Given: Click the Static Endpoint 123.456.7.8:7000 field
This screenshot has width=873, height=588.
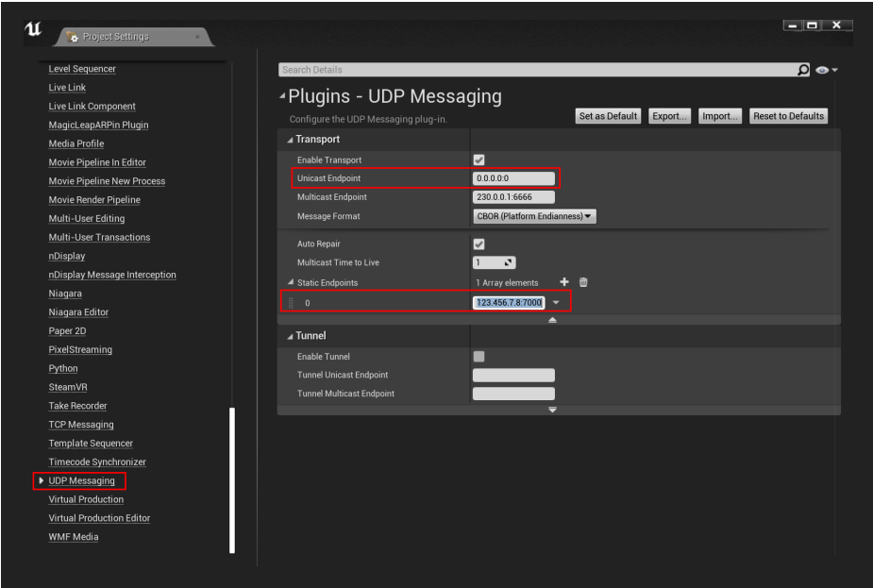Looking at the screenshot, I should pos(509,302).
